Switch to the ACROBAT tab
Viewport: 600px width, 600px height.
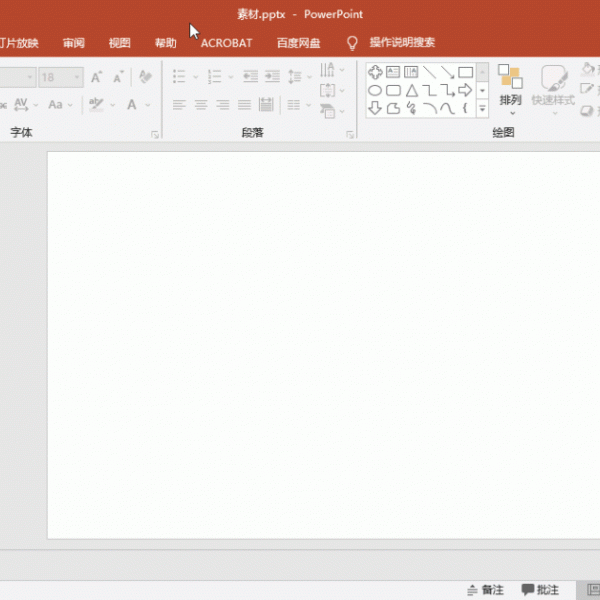pos(226,43)
